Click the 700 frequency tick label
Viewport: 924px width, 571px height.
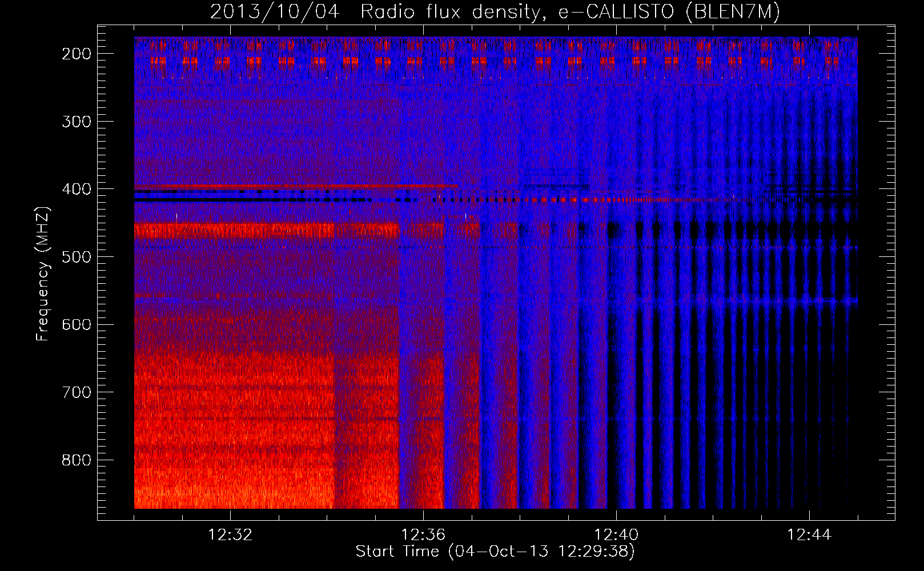point(77,392)
